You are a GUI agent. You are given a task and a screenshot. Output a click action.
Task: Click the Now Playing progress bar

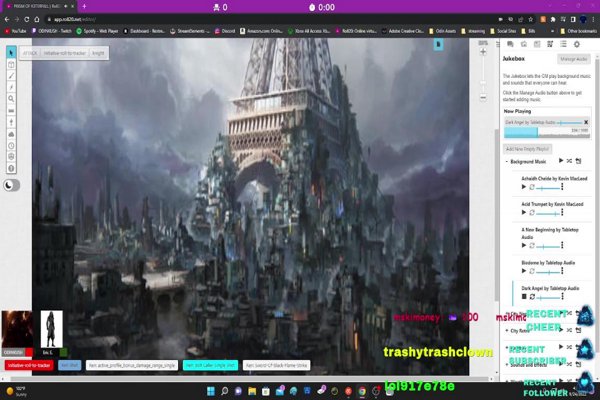(x=547, y=133)
